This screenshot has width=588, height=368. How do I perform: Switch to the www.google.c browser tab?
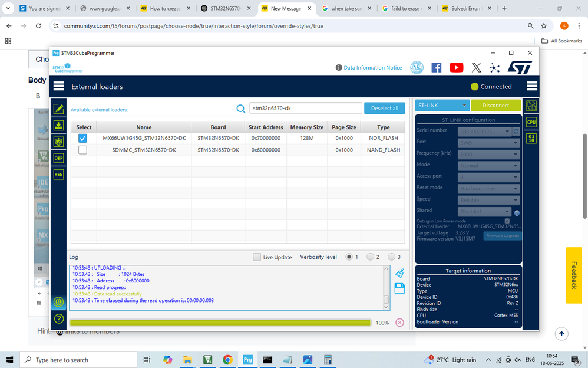click(x=105, y=8)
